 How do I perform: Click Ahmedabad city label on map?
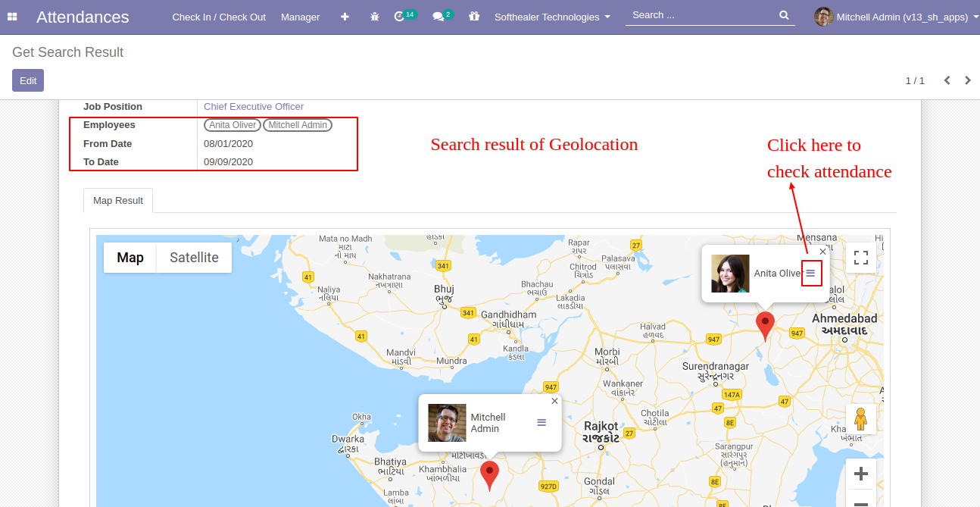[x=844, y=324]
